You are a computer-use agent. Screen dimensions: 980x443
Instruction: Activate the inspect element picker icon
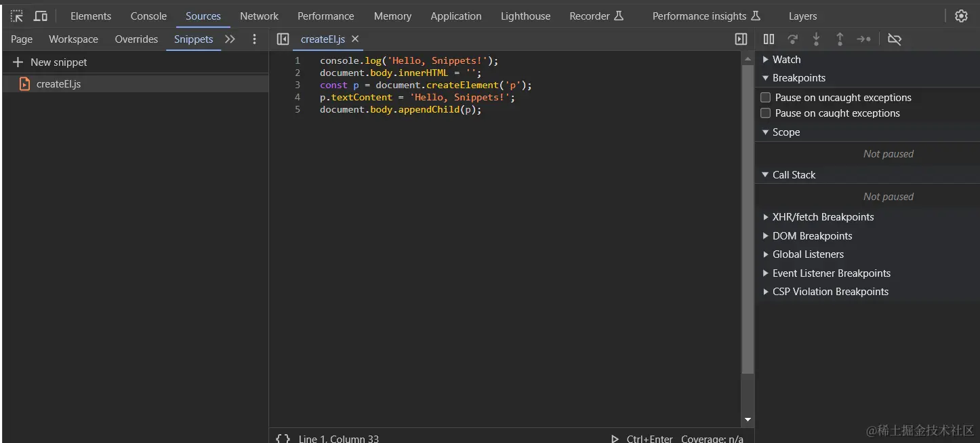17,16
